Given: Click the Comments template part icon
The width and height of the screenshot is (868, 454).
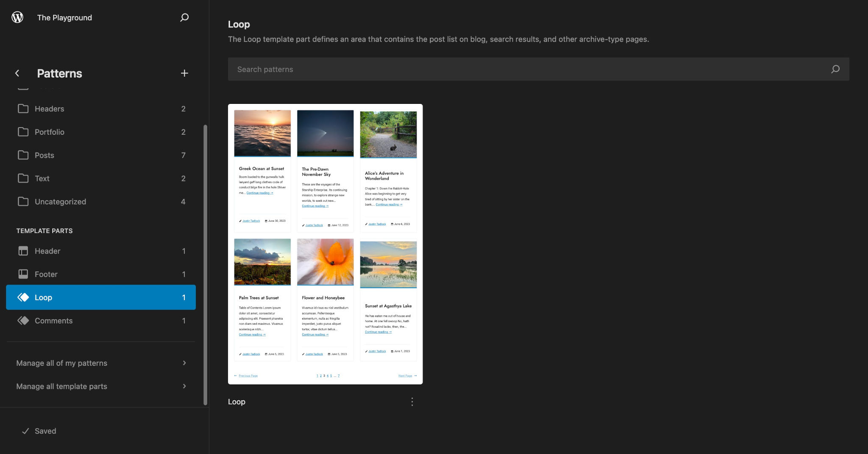Looking at the screenshot, I should click(x=23, y=320).
